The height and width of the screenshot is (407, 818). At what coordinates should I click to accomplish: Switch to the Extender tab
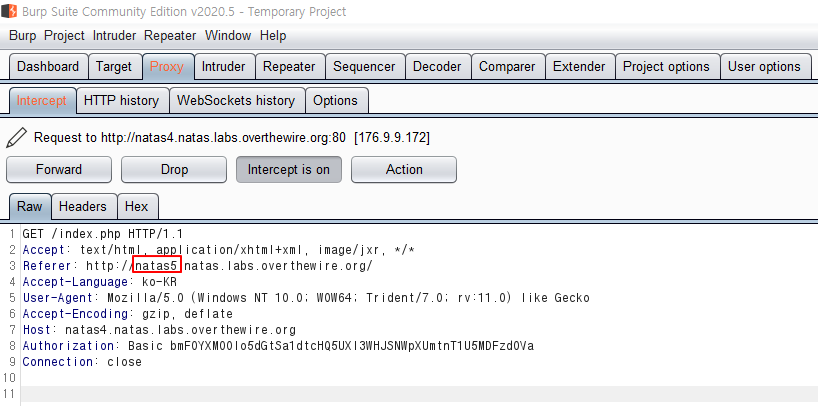[x=579, y=67]
